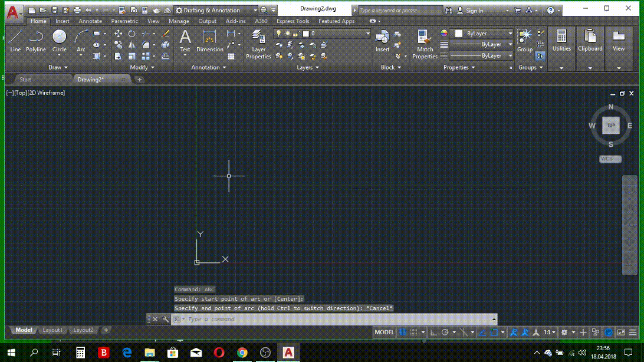Toggle Ortho mode in status bar
This screenshot has height=362, width=644.
(433, 332)
